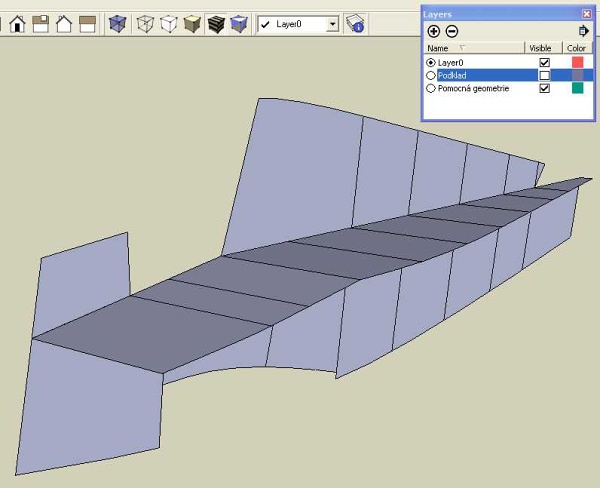Switch to Front view house icon
This screenshot has height=488, width=600.
[17, 24]
